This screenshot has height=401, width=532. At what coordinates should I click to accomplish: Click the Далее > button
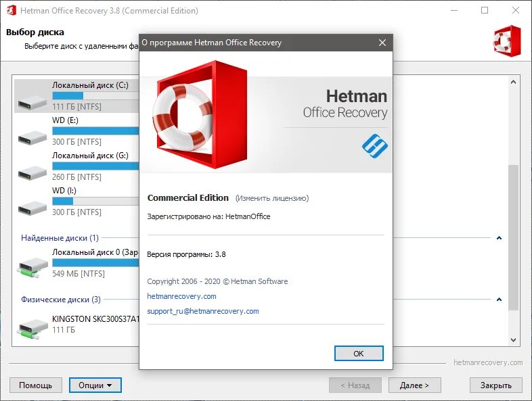click(x=415, y=385)
